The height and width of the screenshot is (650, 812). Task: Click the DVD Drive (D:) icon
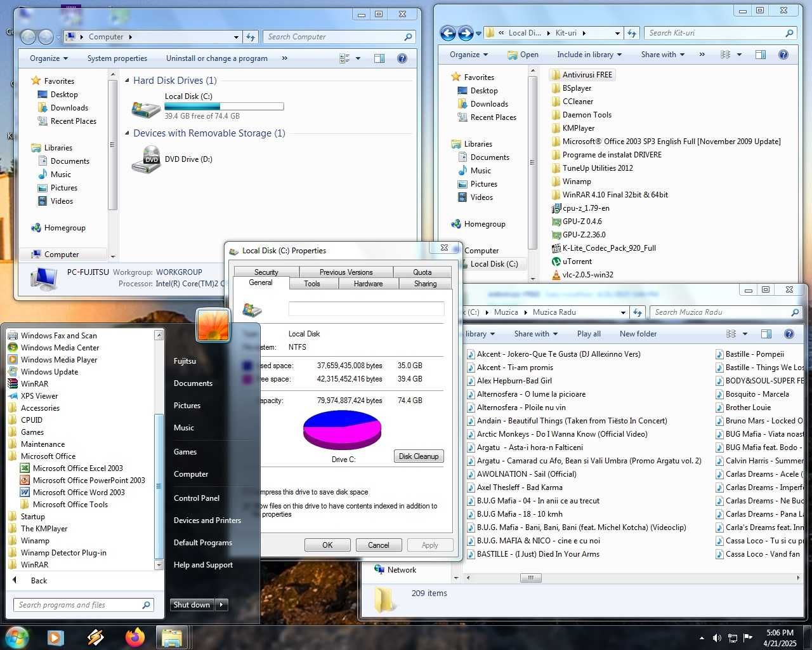146,160
